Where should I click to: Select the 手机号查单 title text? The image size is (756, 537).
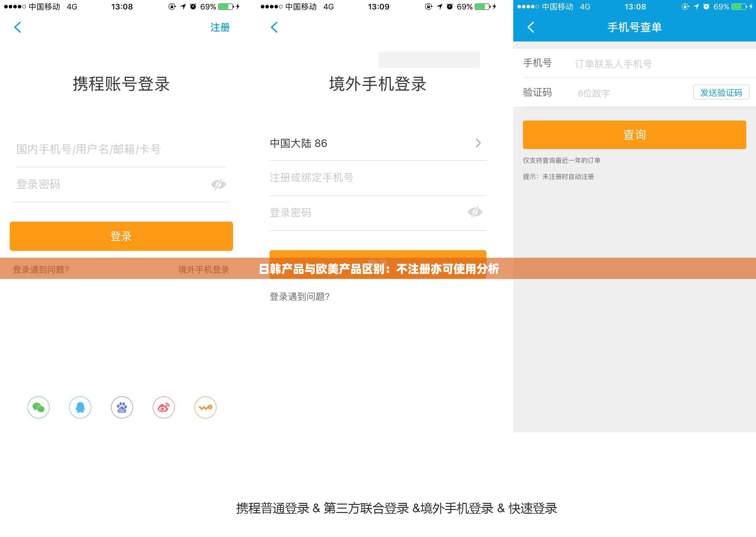click(x=634, y=27)
